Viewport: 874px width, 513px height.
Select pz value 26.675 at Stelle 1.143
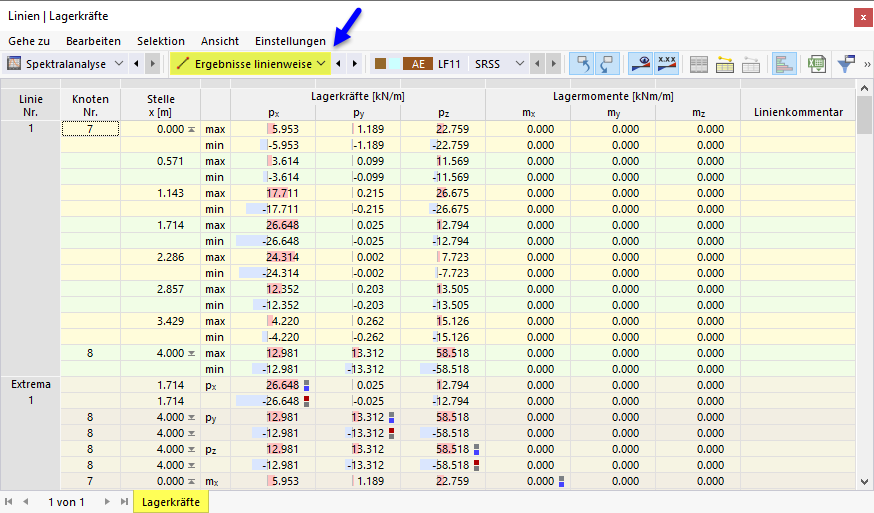(443, 193)
